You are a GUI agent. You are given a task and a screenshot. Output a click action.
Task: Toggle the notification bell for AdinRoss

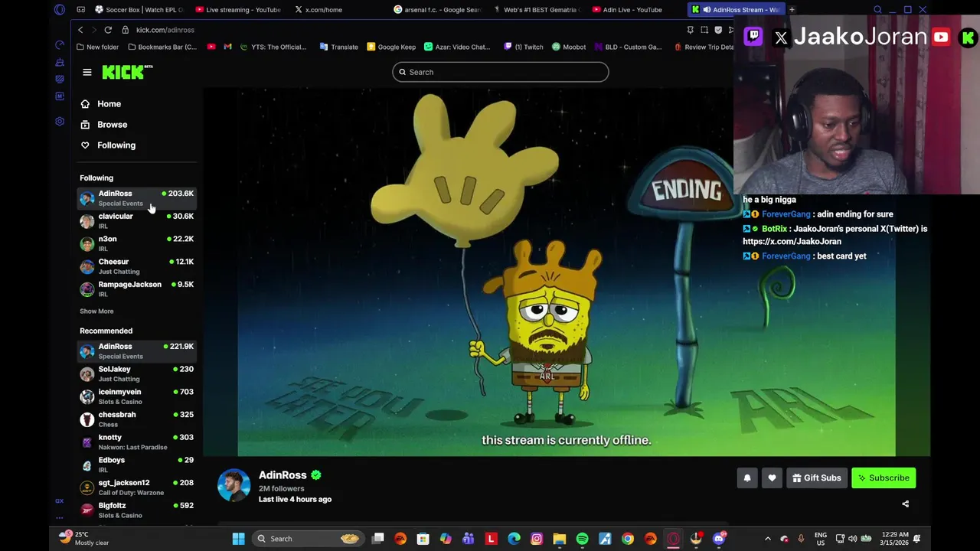coord(747,478)
